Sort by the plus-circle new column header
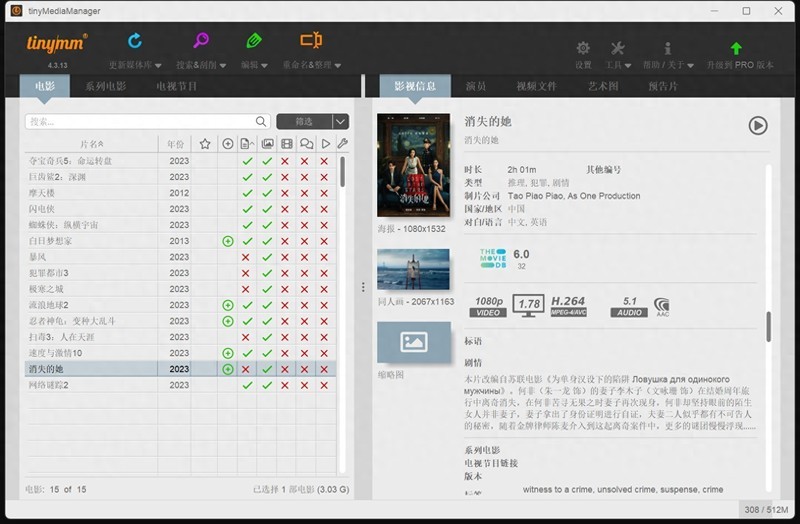This screenshot has width=800, height=524. click(228, 144)
